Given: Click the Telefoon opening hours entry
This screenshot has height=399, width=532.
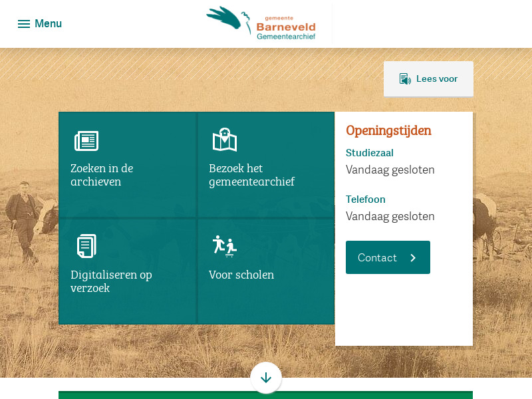Looking at the screenshot, I should pos(365,199).
